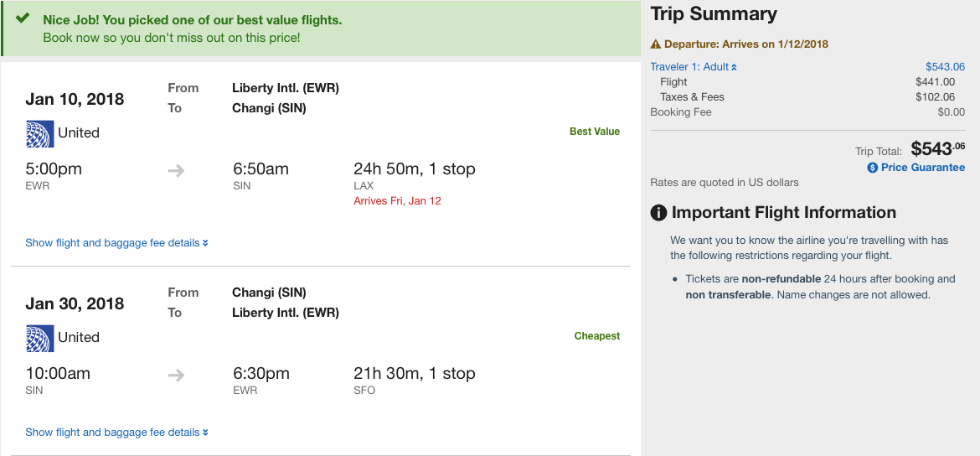Click the United logo on Jan 10 flight

pos(39,133)
